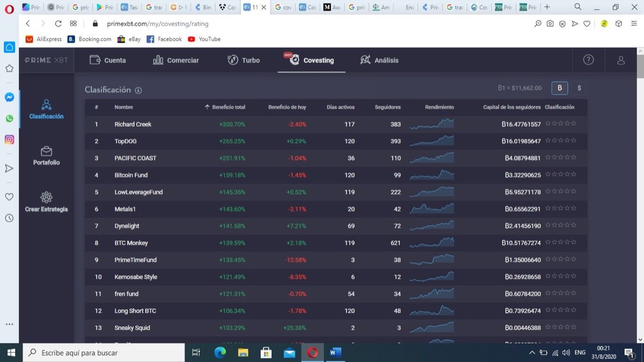Screen dimensions: 644x362
Task: Open the user account profile icon
Action: 621,60
